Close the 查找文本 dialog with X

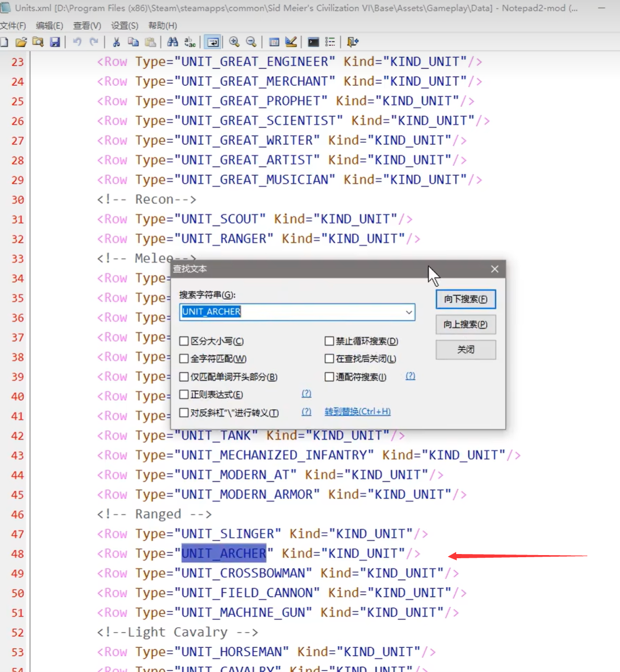495,269
